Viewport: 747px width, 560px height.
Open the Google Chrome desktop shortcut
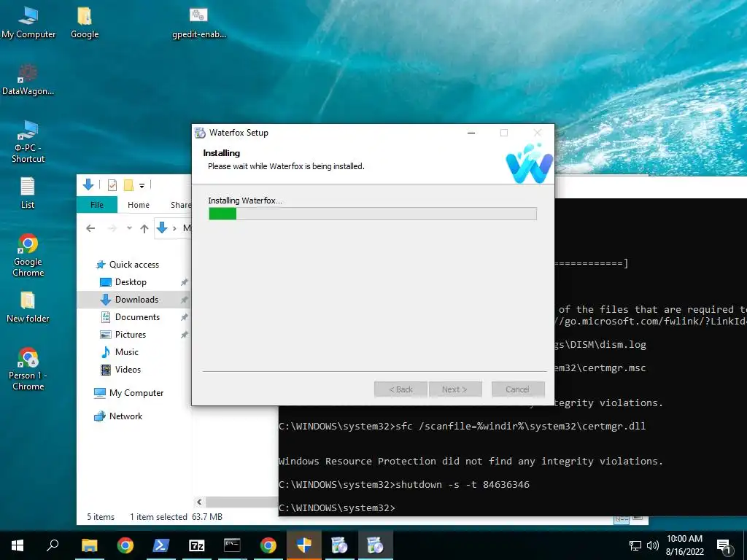[x=28, y=256]
